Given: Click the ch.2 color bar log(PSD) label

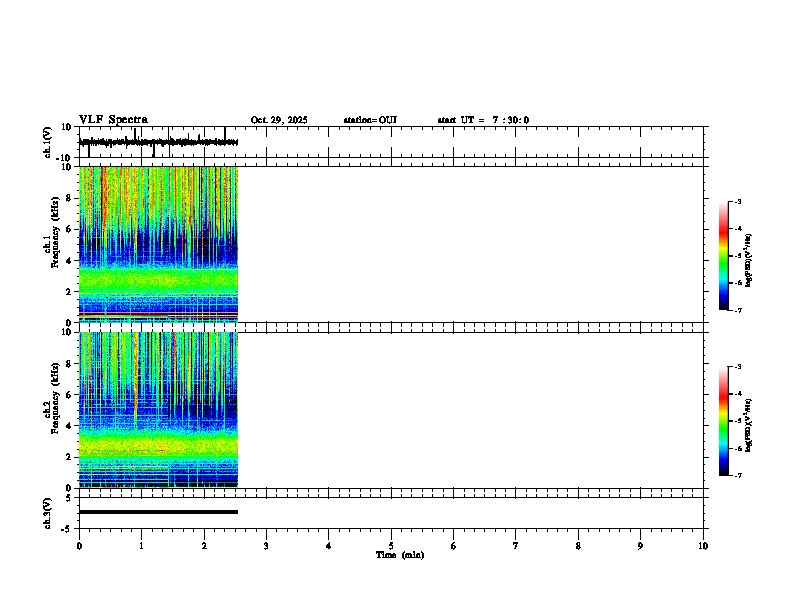Looking at the screenshot, I should (x=748, y=425).
